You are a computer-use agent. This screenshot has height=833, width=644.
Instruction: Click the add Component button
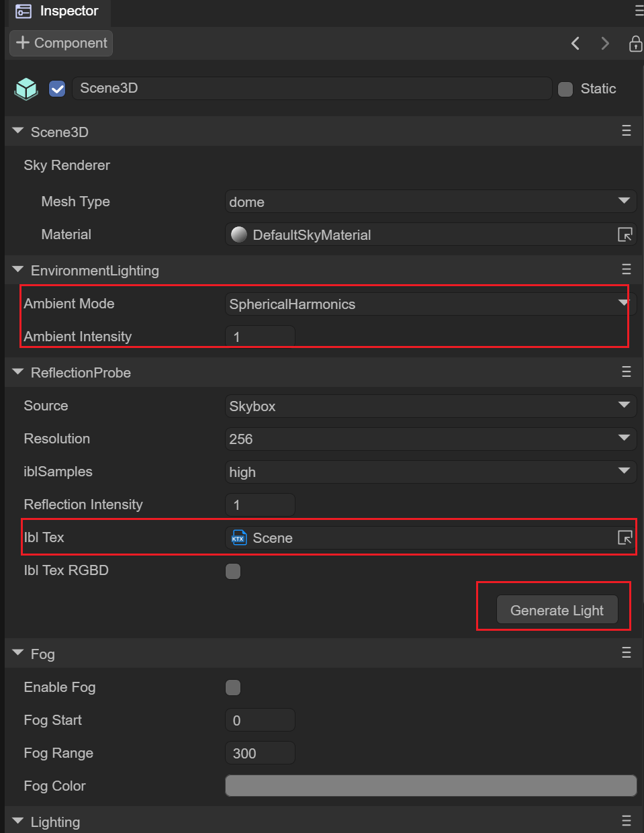[x=61, y=43]
